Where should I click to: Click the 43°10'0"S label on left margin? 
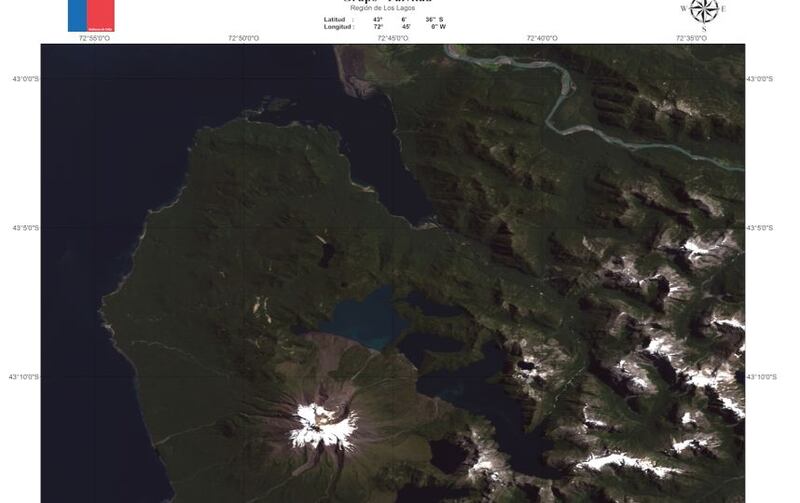[x=23, y=377]
